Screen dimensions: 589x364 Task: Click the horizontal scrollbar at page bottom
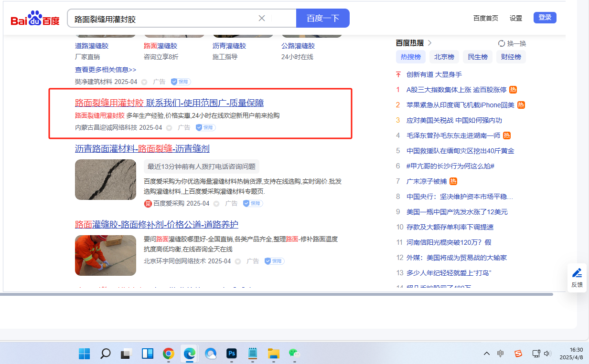pos(277,294)
